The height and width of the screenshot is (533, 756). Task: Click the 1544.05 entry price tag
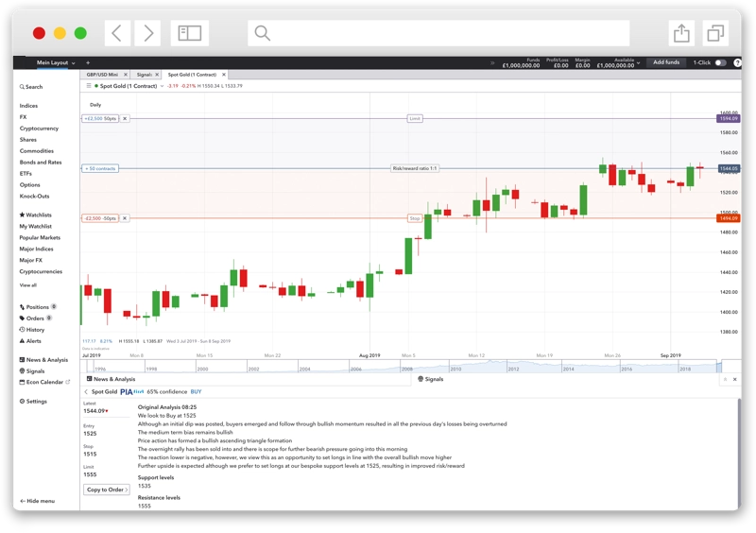[729, 169]
